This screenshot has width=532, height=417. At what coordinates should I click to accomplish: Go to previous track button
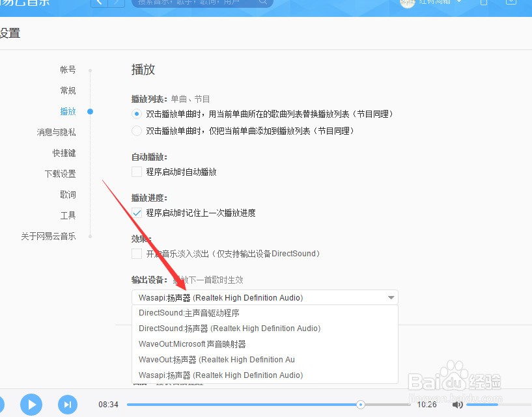(x=1, y=405)
